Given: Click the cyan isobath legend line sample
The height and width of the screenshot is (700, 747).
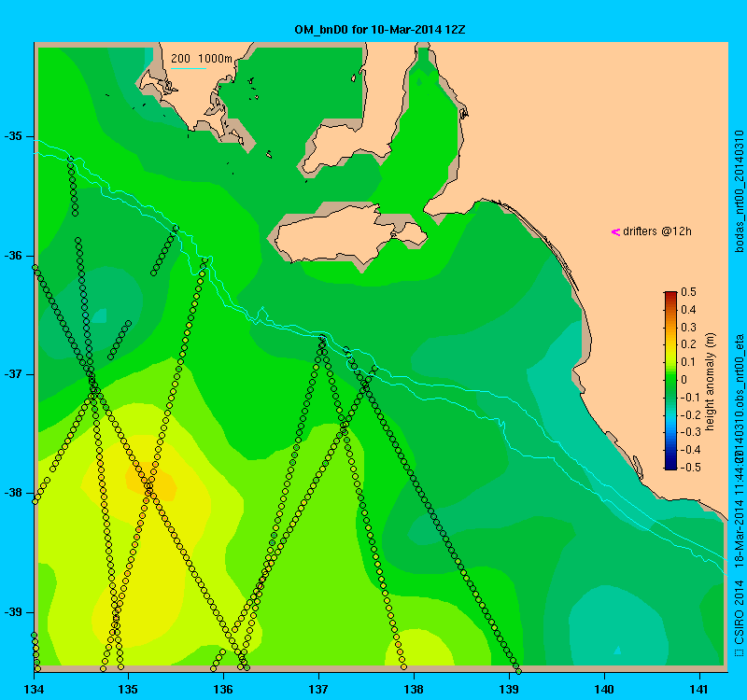Looking at the screenshot, I should (189, 68).
